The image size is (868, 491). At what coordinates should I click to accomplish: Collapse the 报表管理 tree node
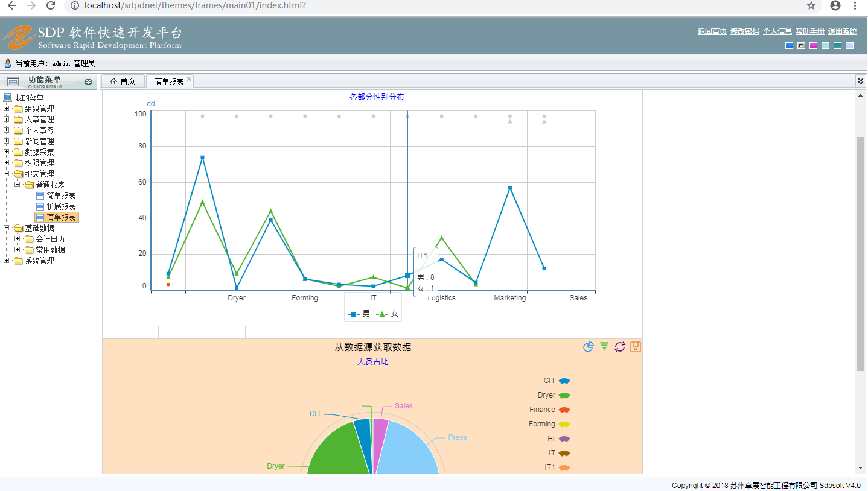pyautogui.click(x=7, y=174)
